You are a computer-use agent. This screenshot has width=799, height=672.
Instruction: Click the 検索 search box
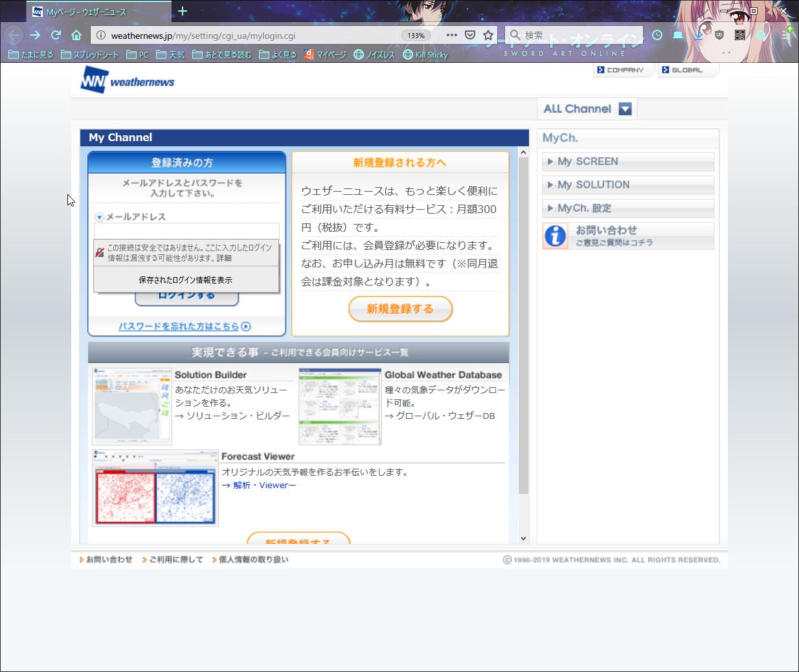tap(575, 35)
